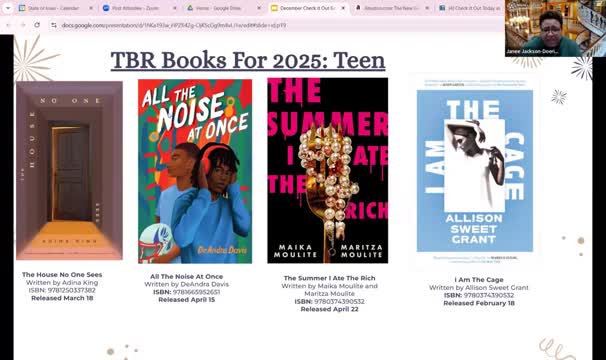606x360 pixels.
Task: Click text Released March 18
Action: [x=62, y=298]
